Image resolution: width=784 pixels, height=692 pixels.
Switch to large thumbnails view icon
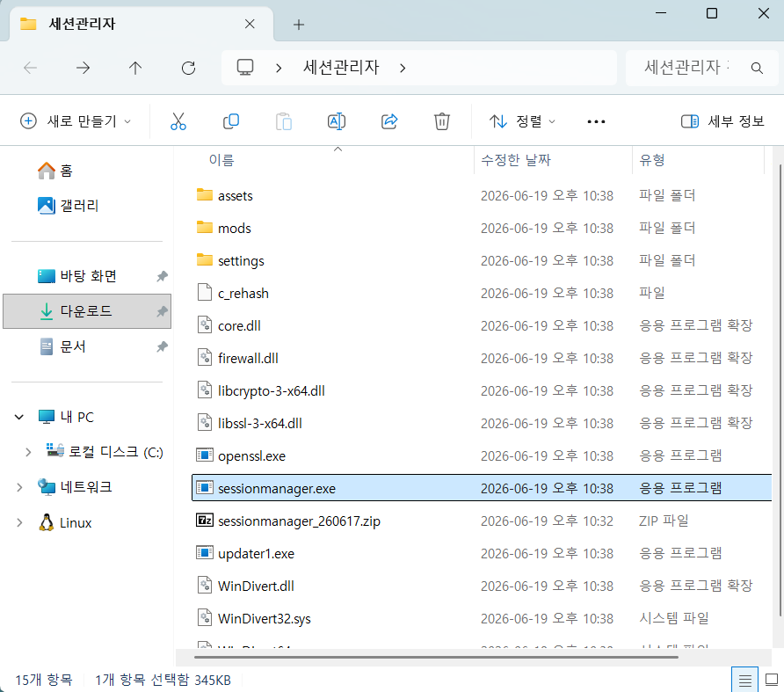(x=772, y=680)
